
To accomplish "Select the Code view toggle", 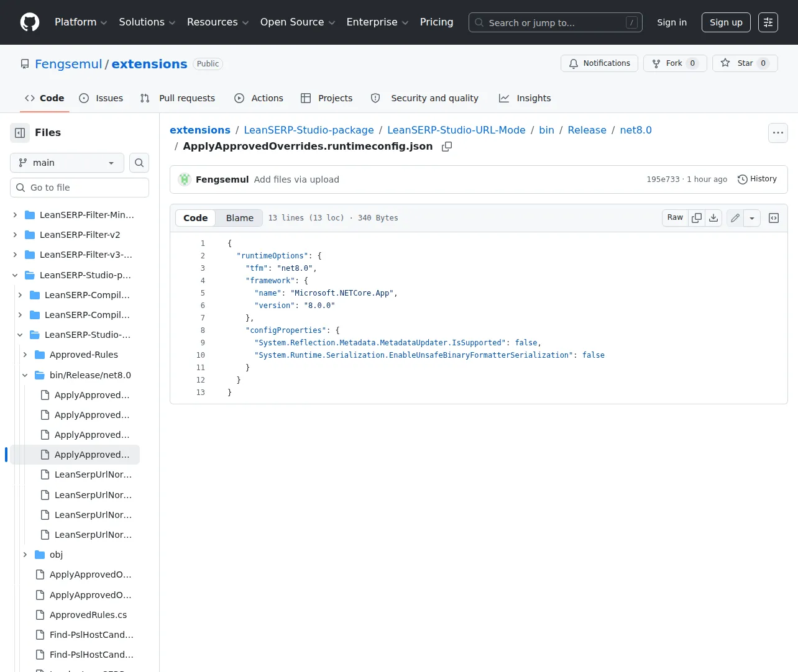I will click(196, 218).
